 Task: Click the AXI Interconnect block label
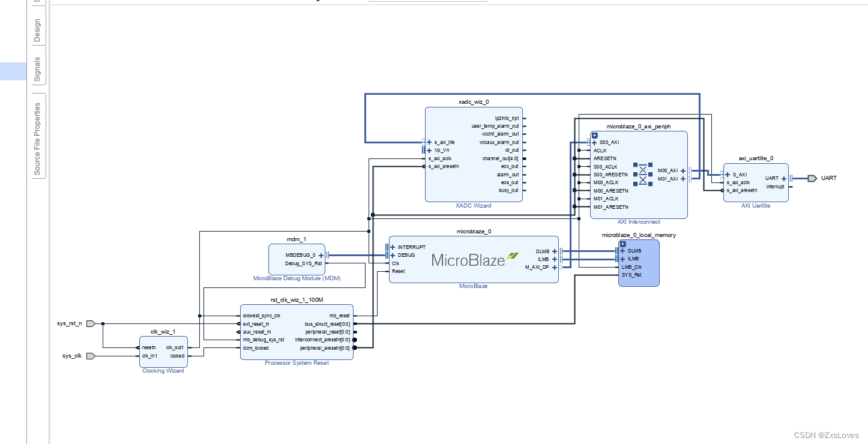pyautogui.click(x=639, y=222)
